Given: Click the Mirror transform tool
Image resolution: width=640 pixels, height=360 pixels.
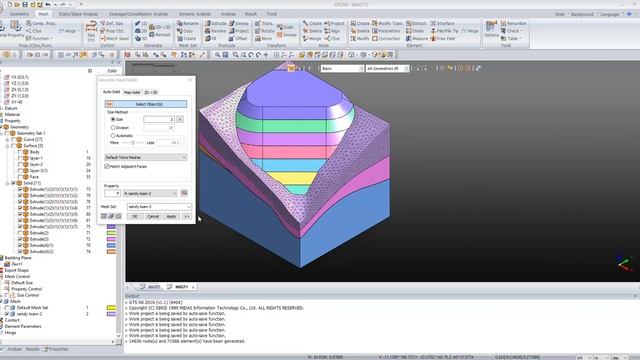Looking at the screenshot, I should click(264, 38).
